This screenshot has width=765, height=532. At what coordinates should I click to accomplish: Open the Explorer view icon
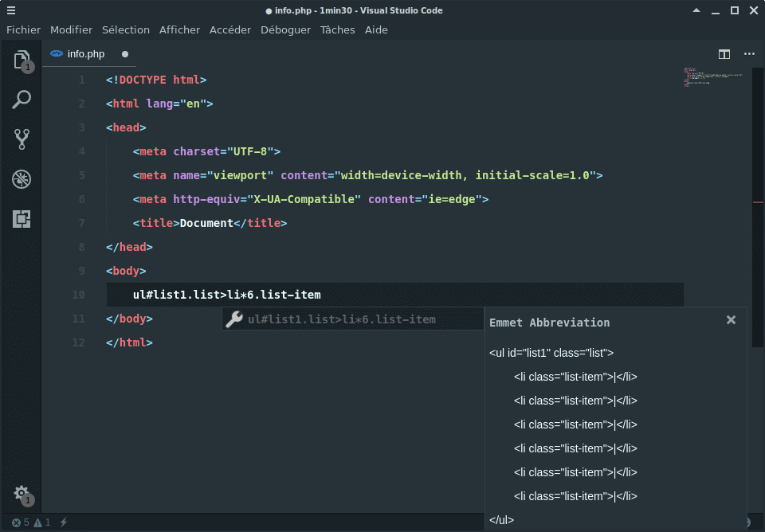(22, 60)
